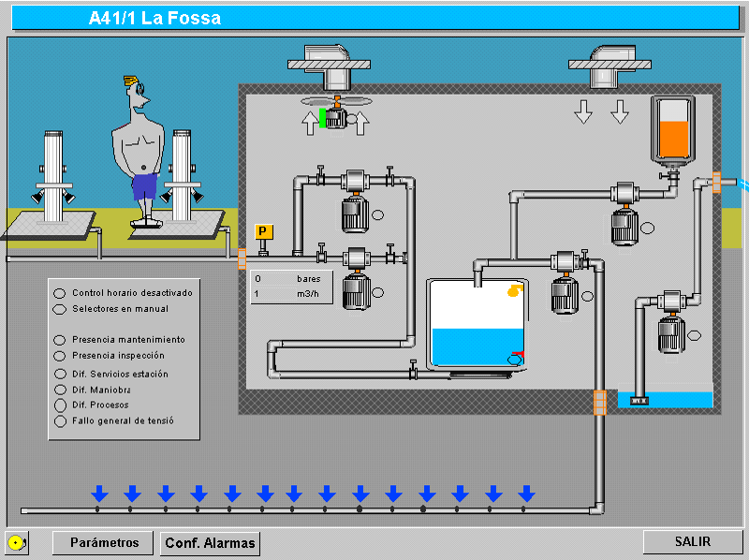The image size is (749, 560).
Task: Click the yellow P pressure sensor icon
Action: click(x=263, y=232)
